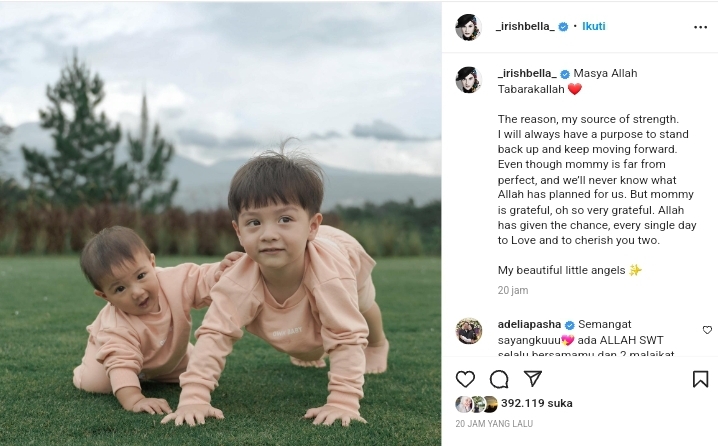The width and height of the screenshot is (718, 446).
Task: Click the verified badge next to header username
Action: pos(563,27)
